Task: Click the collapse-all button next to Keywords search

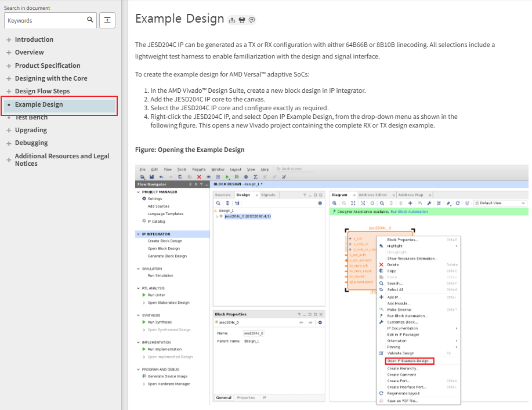Action: click(107, 20)
